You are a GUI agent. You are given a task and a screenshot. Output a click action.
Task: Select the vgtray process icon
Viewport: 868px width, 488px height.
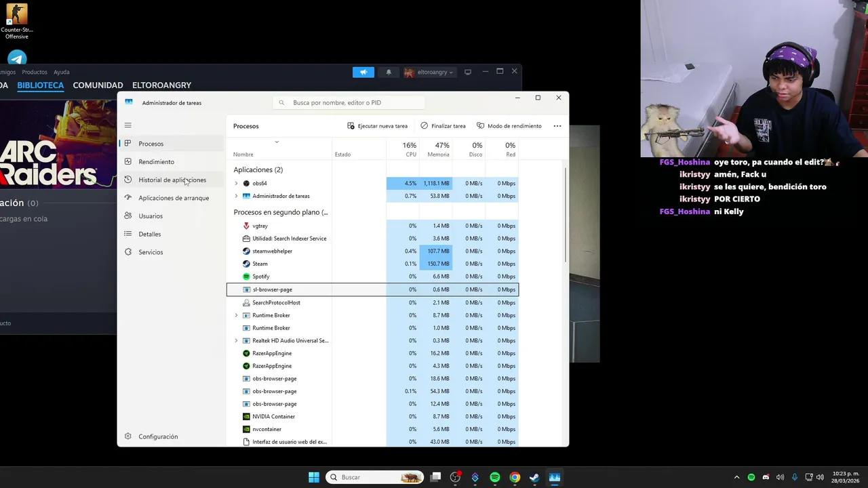tap(246, 226)
